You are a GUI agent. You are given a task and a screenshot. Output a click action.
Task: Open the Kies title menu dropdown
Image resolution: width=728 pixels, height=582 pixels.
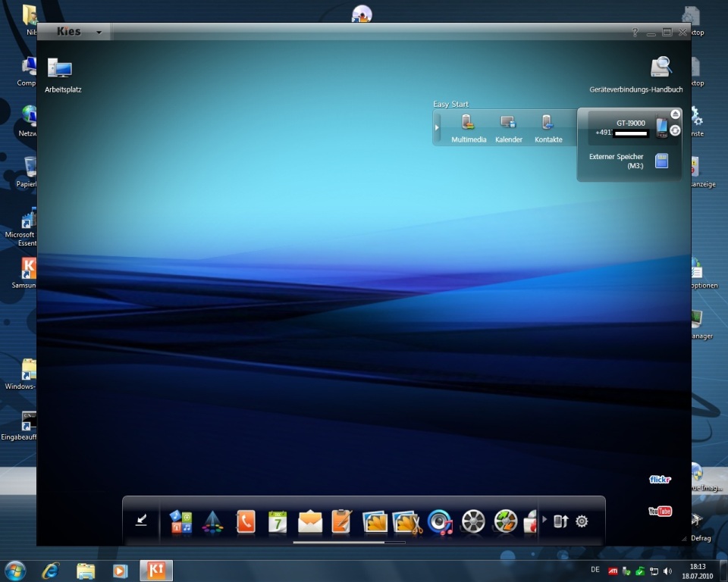pos(99,33)
